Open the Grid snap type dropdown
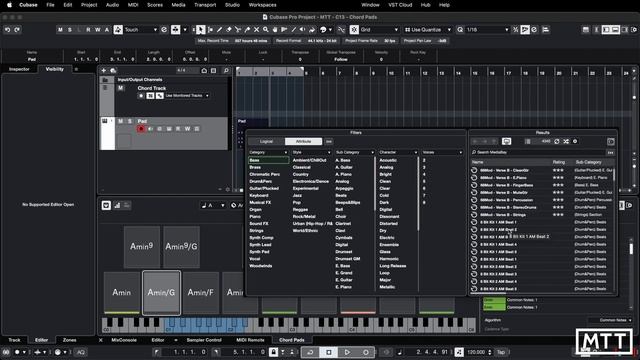The width and height of the screenshot is (640, 360). [x=379, y=30]
